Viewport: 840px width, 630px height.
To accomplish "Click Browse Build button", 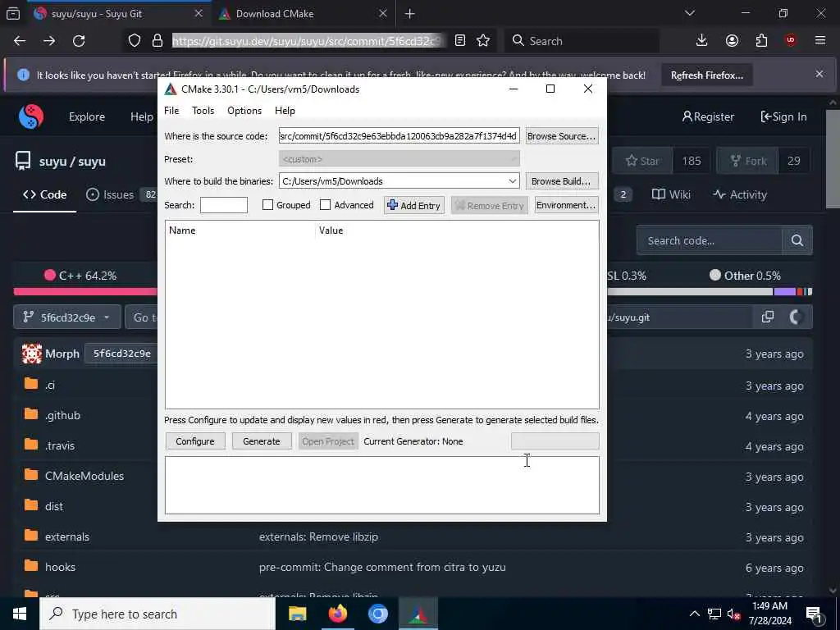I will 561,181.
